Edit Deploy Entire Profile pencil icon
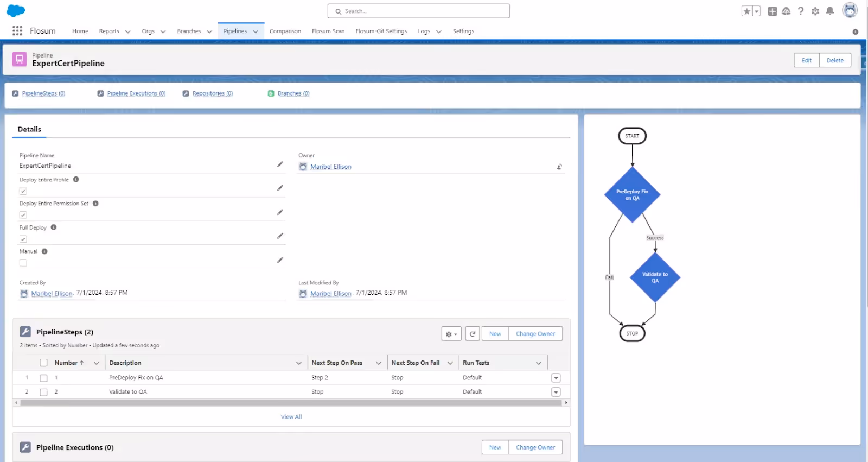 pyautogui.click(x=280, y=188)
